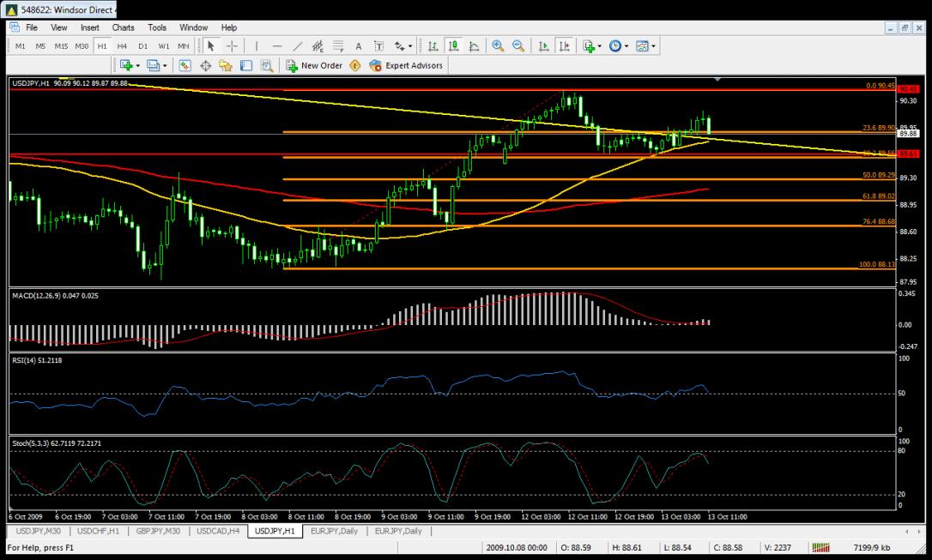Switch chart to Candlesticks mode
This screenshot has width=932, height=560.
click(453, 45)
